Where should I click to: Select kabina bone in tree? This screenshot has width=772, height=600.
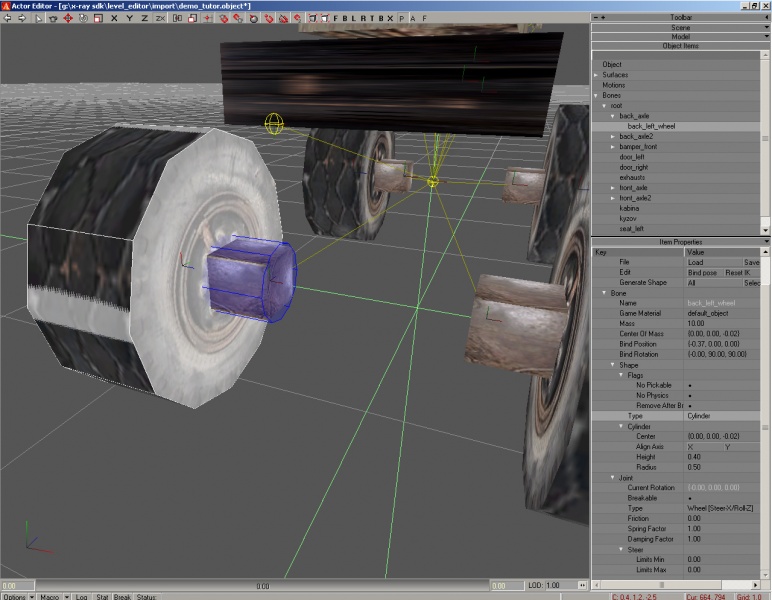point(631,208)
